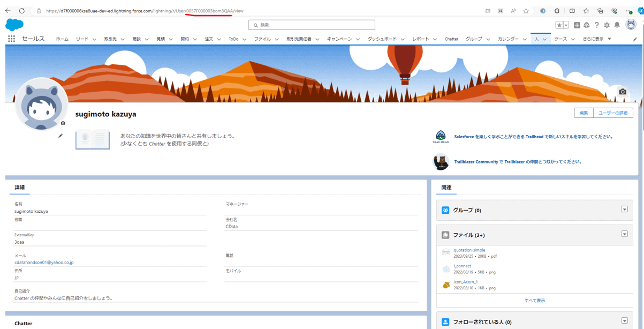Open the さらに表示 more tabs menu
Screen dimensions: 644x329
pyautogui.click(x=597, y=39)
